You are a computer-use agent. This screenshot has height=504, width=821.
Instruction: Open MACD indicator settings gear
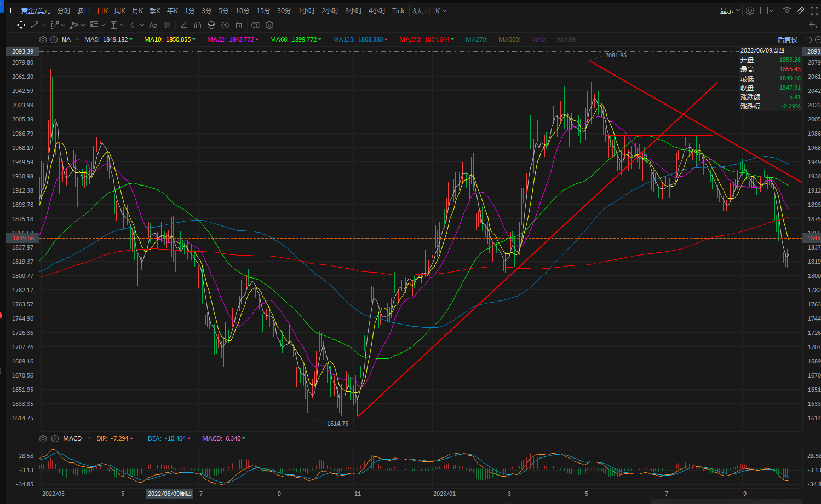[x=43, y=438]
